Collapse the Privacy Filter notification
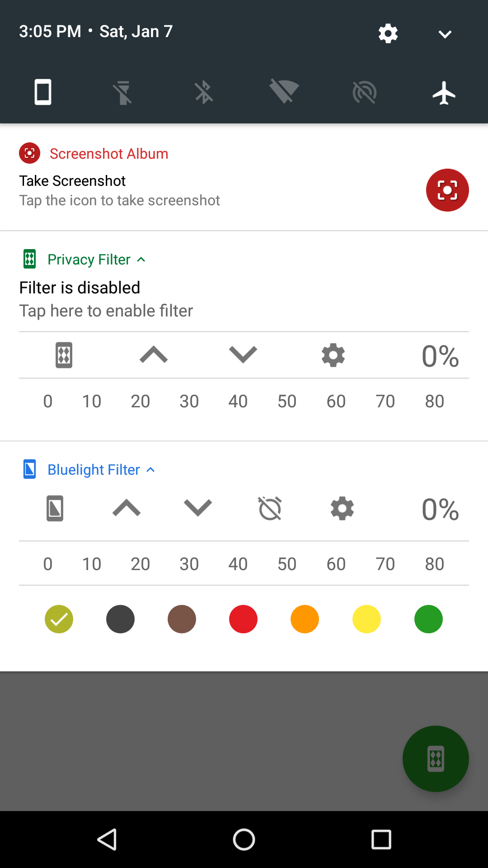The width and height of the screenshot is (488, 868). tap(141, 259)
